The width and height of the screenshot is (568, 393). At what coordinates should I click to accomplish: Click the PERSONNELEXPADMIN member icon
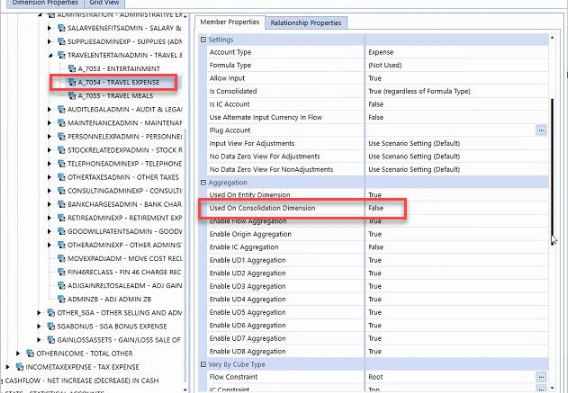[62, 137]
